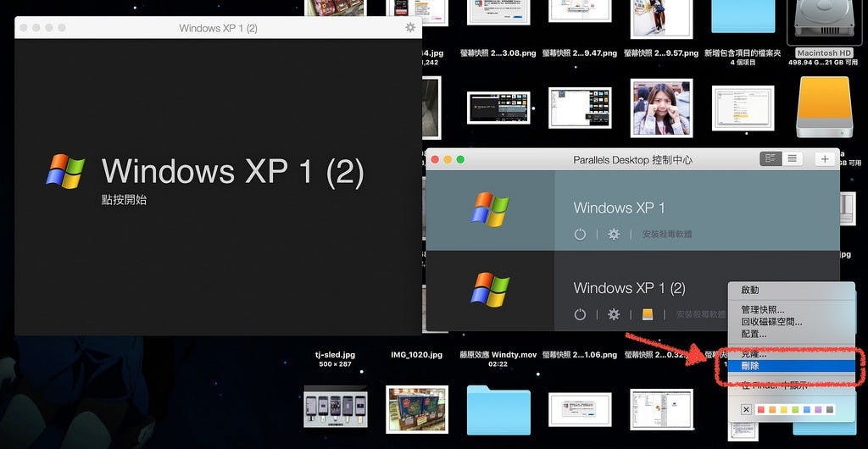Click the 螢幕快照 2...9.47.png label
The image size is (868, 449).
point(580,53)
